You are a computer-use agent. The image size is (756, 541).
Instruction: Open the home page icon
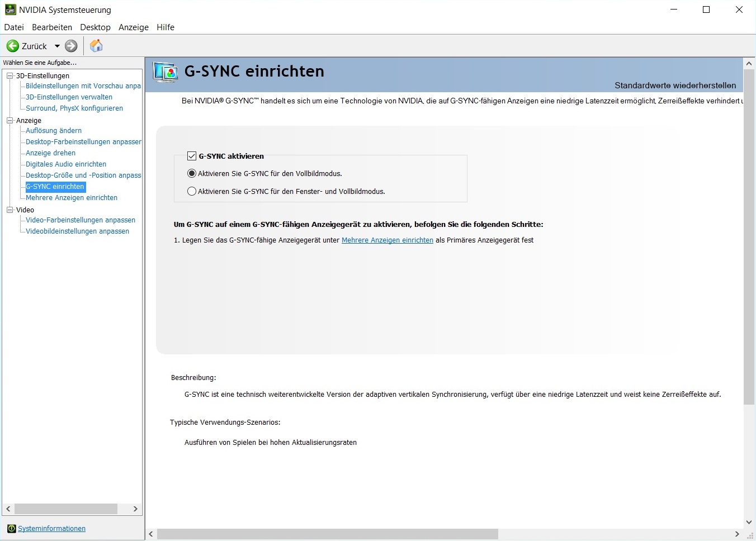click(96, 46)
